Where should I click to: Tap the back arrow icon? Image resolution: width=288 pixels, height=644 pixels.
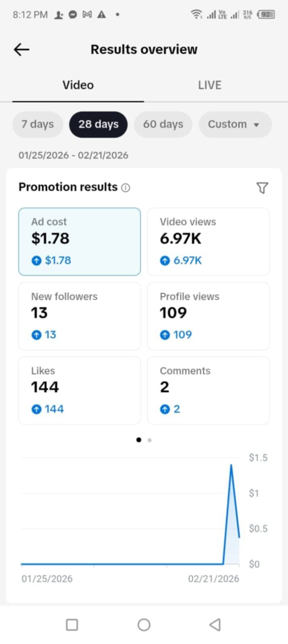[22, 50]
